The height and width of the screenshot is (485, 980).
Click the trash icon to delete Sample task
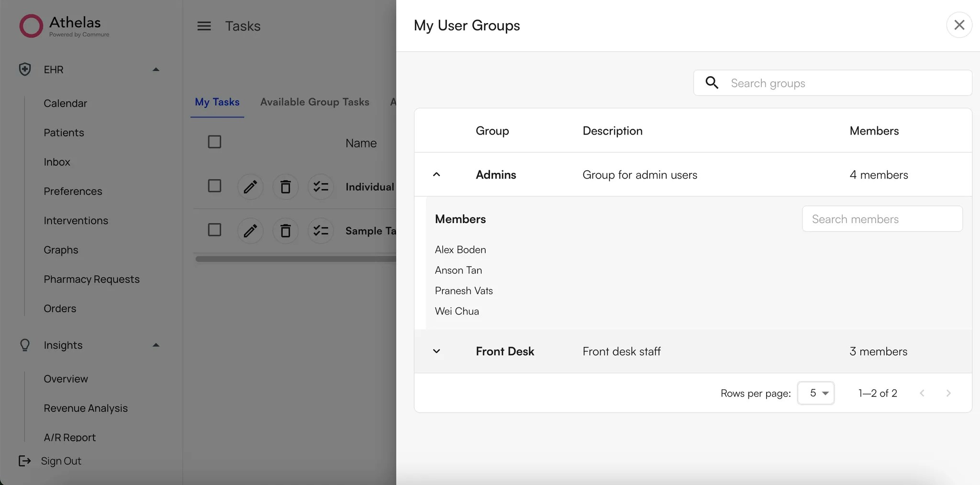tap(286, 231)
